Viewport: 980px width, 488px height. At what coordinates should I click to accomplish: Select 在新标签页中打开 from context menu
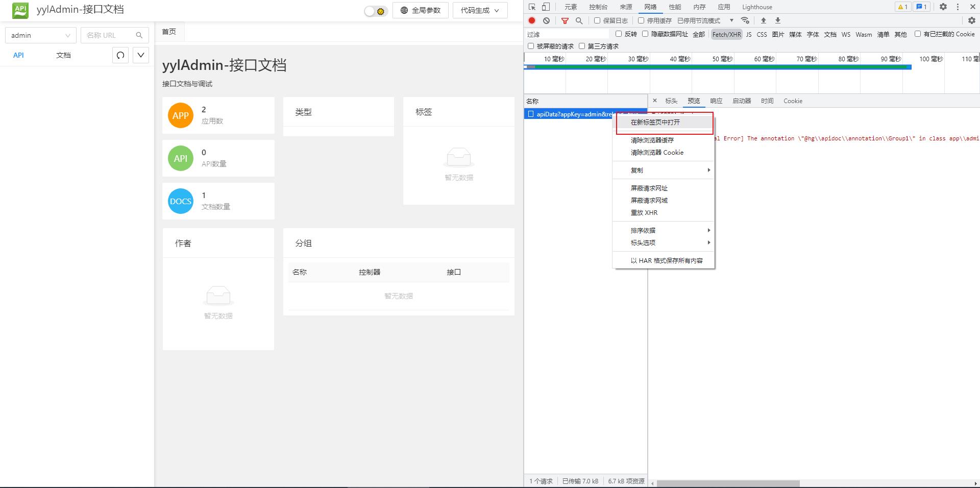tap(655, 123)
